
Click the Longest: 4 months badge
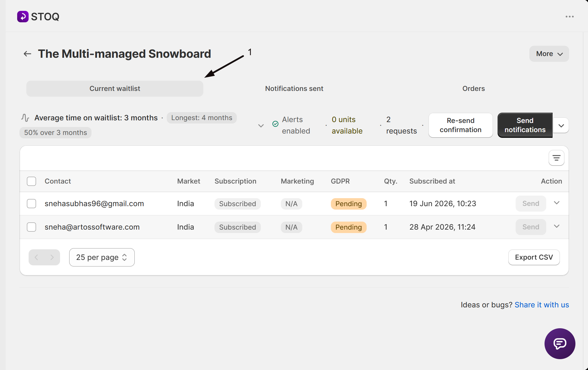(202, 118)
